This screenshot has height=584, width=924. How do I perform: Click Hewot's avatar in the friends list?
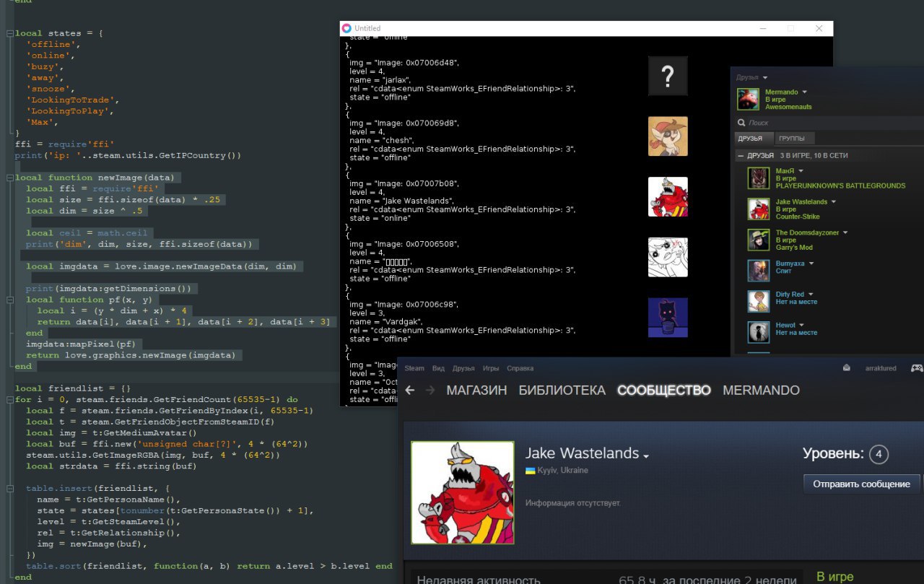click(759, 332)
